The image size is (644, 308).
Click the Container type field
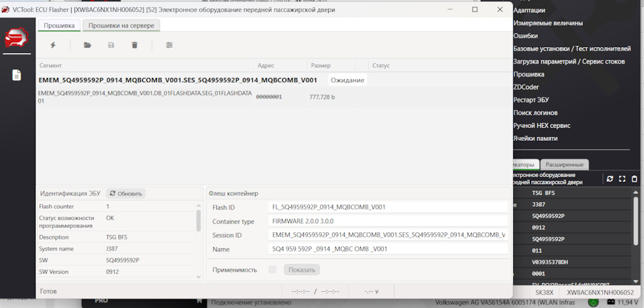[388, 221]
